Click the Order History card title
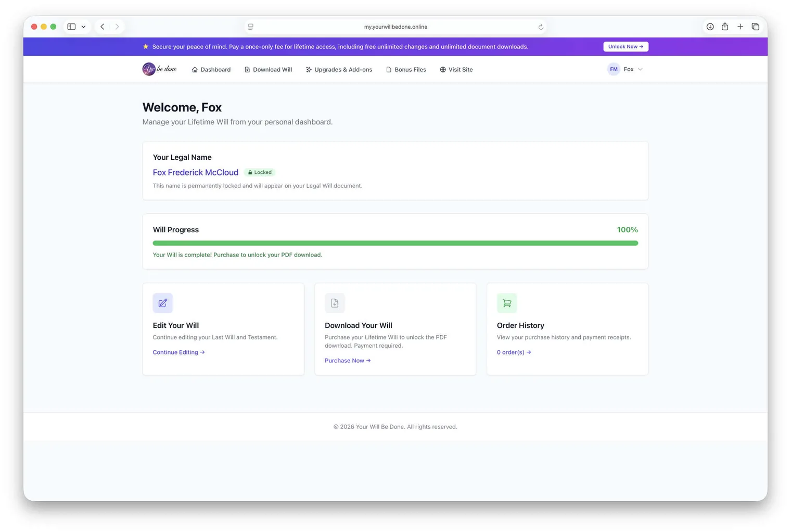791x532 pixels. 520,325
